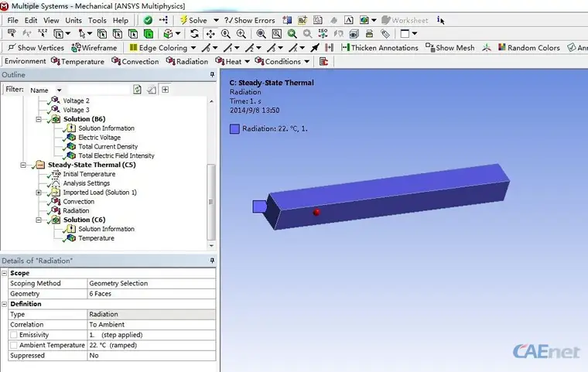
Task: Click the expand all plus icon in Outline
Action: pyautogui.click(x=165, y=90)
